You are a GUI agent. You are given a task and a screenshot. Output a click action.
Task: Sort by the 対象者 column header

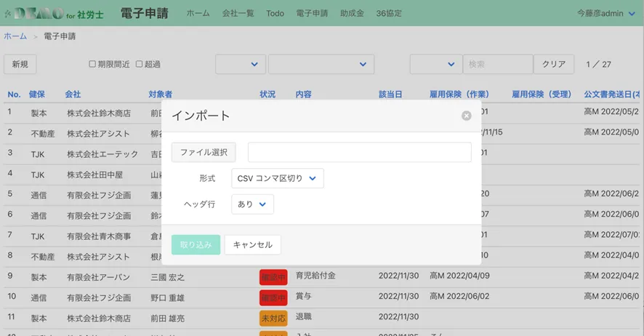coord(160,95)
